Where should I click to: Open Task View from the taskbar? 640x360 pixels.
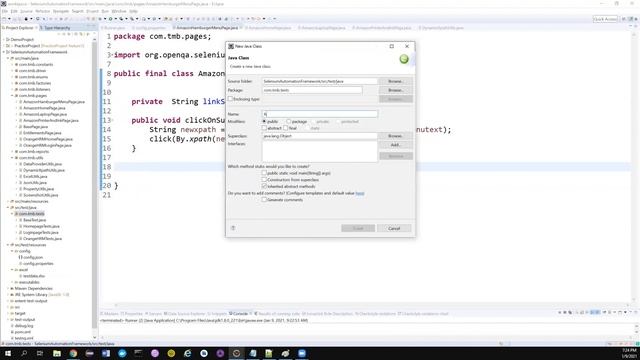click(40, 353)
